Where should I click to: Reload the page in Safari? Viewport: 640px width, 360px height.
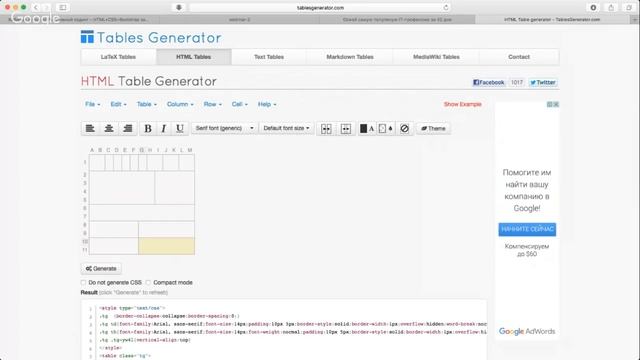446,8
